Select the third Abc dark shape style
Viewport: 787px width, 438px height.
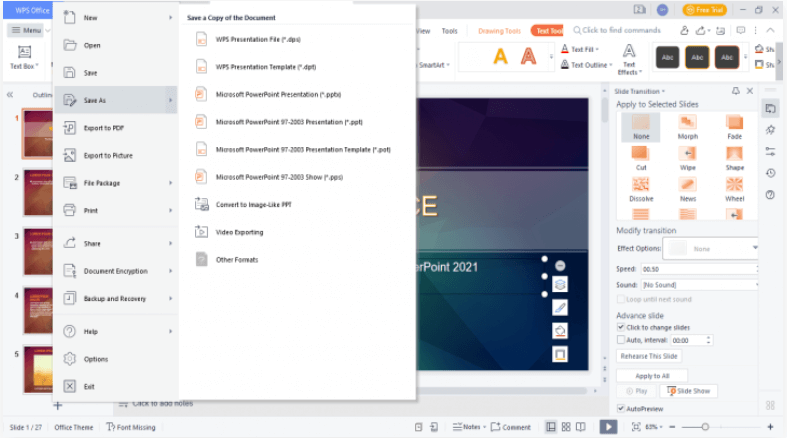[x=727, y=57]
